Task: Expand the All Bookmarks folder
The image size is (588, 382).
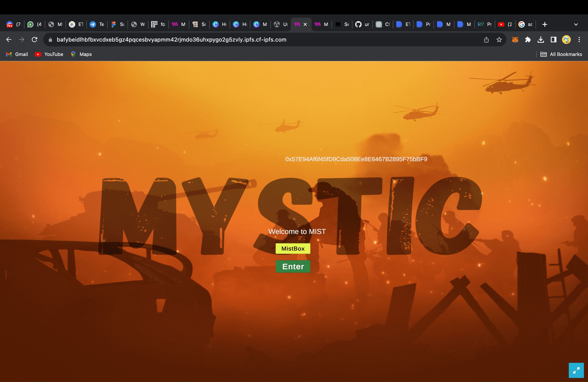Action: point(561,54)
